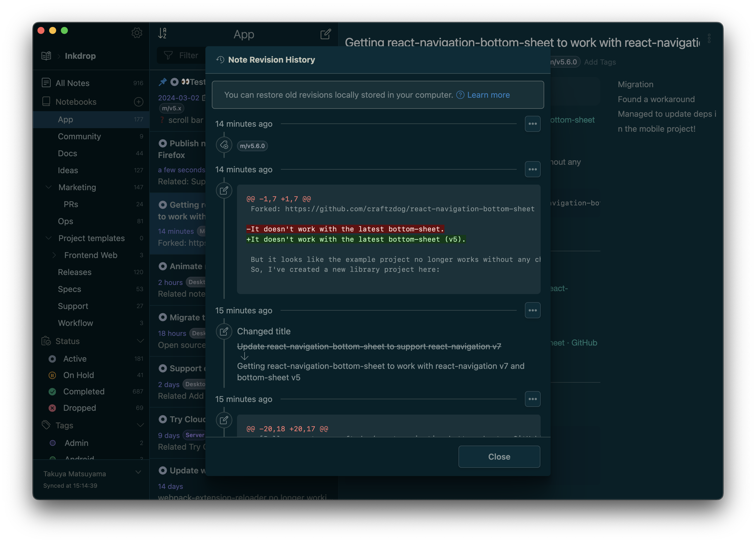Click the Close button on revision history
The height and width of the screenshot is (543, 756).
[499, 456]
